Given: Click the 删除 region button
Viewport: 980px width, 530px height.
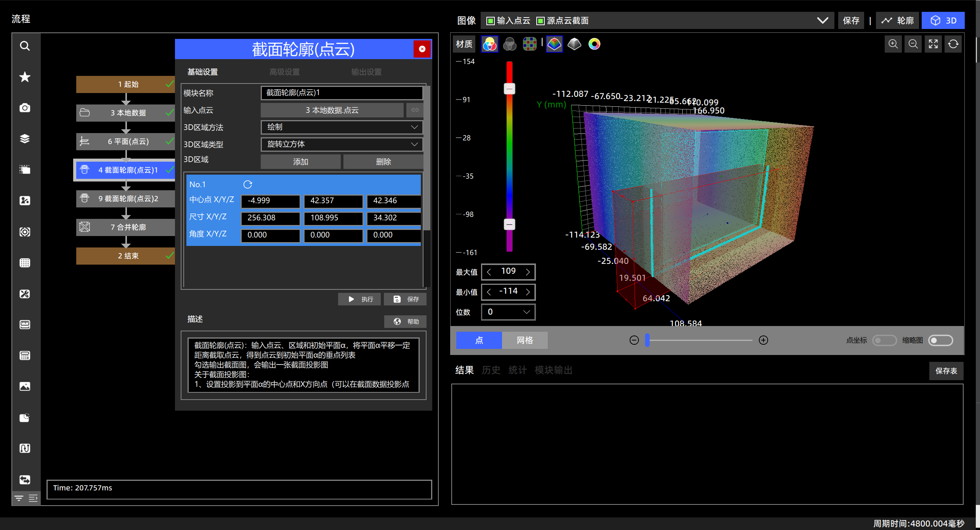Looking at the screenshot, I should (383, 162).
